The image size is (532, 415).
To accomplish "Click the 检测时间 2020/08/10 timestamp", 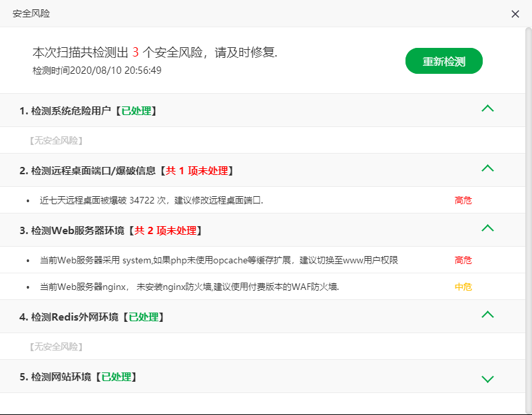I will tap(97, 70).
